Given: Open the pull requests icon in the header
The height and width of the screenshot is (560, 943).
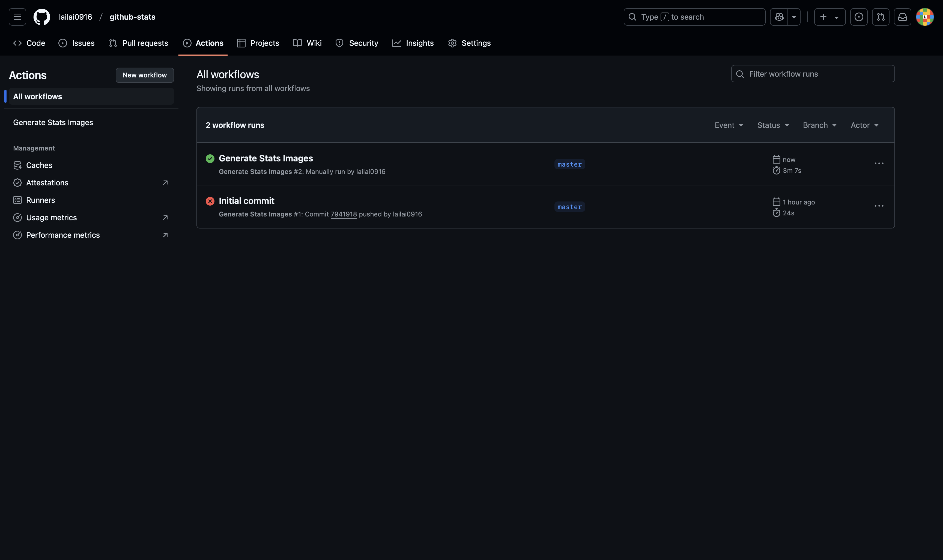Looking at the screenshot, I should 880,17.
